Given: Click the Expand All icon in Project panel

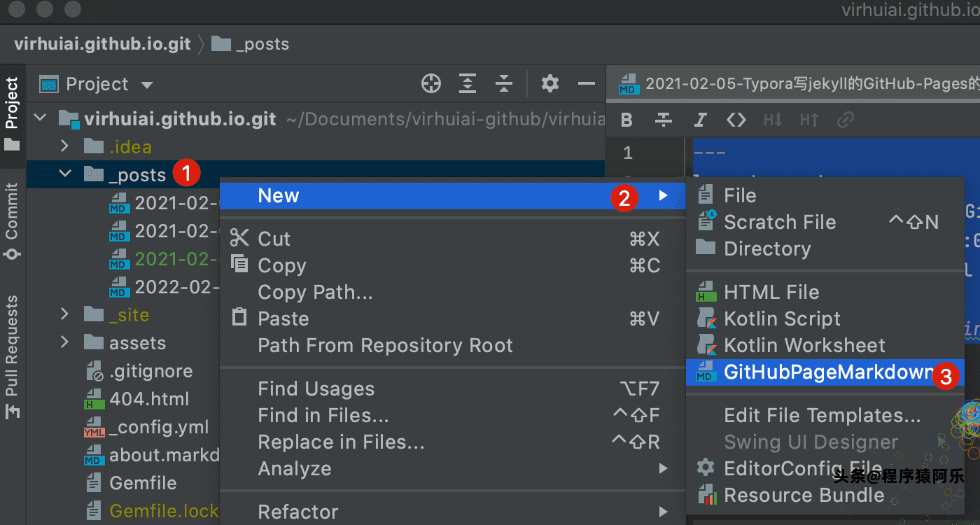Looking at the screenshot, I should coord(468,84).
